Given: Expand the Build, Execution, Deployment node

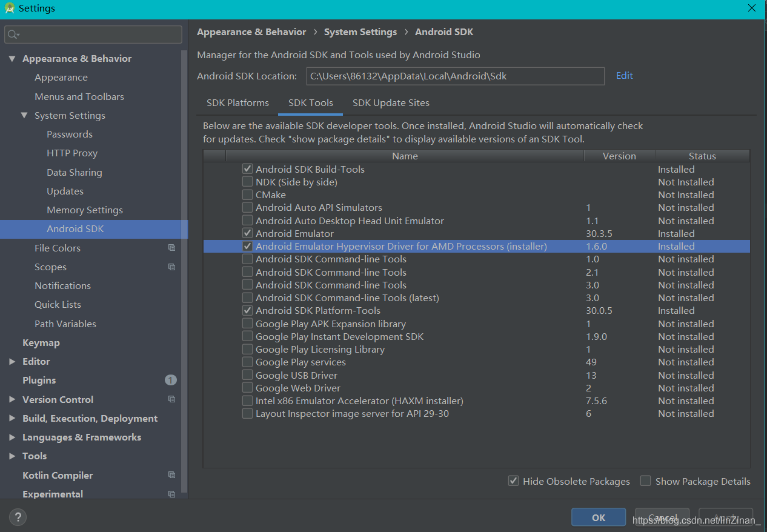Looking at the screenshot, I should click(x=12, y=418).
